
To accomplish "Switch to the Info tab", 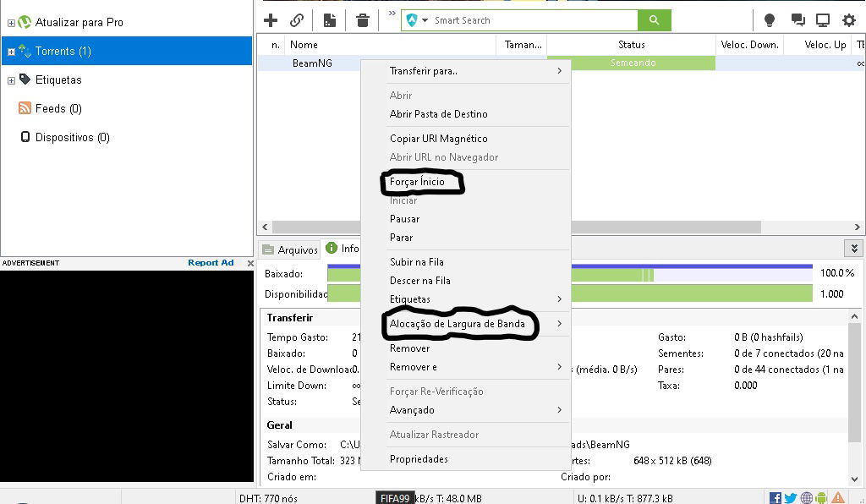I will click(x=343, y=249).
